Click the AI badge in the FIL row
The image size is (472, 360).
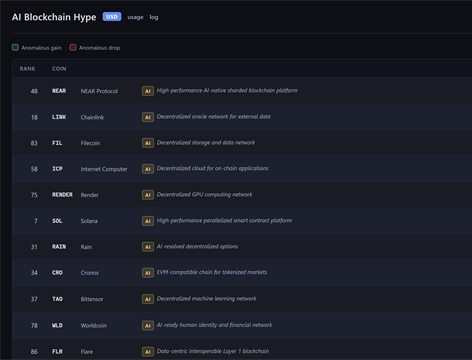[x=148, y=143]
